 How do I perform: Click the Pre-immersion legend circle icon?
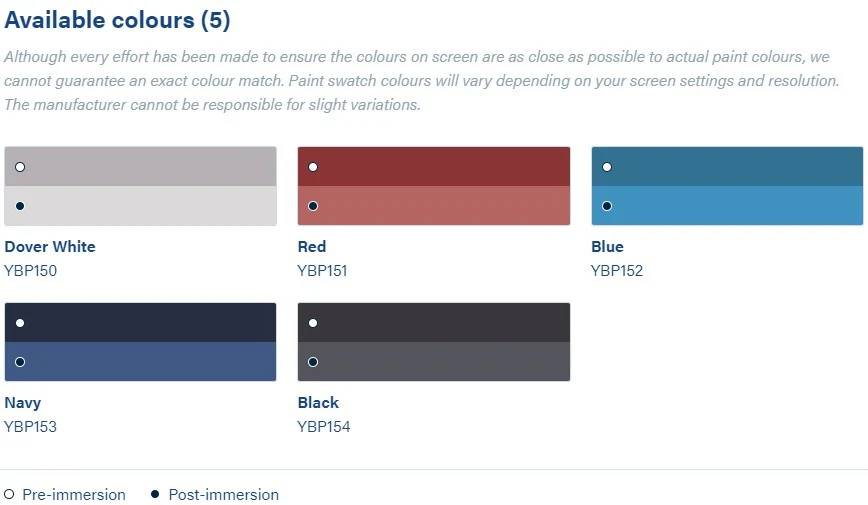[x=9, y=494]
